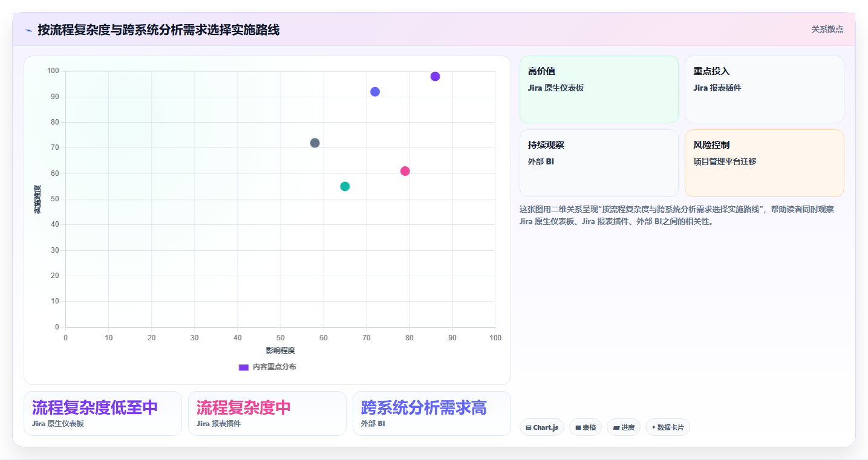Select the pink scatter point near 61

click(405, 171)
